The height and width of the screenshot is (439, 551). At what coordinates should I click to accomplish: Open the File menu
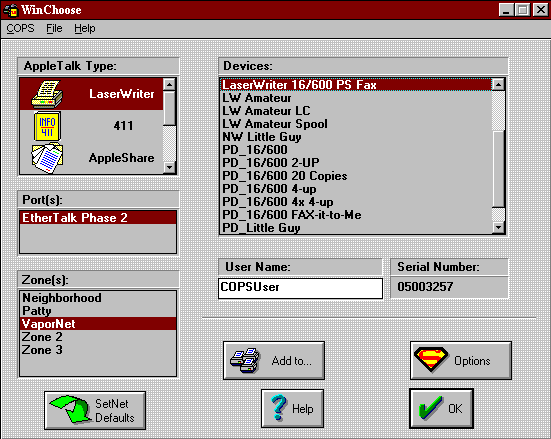(x=54, y=28)
